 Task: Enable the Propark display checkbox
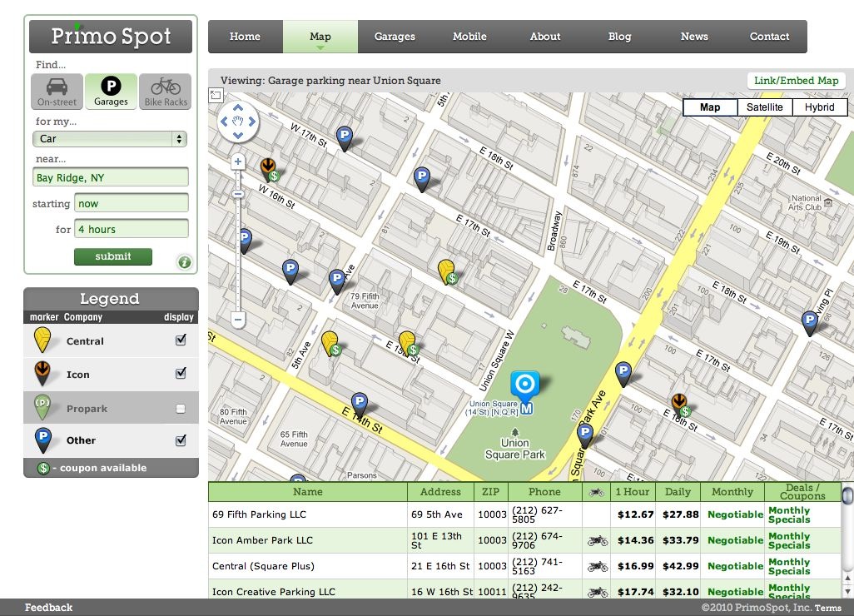(x=181, y=408)
